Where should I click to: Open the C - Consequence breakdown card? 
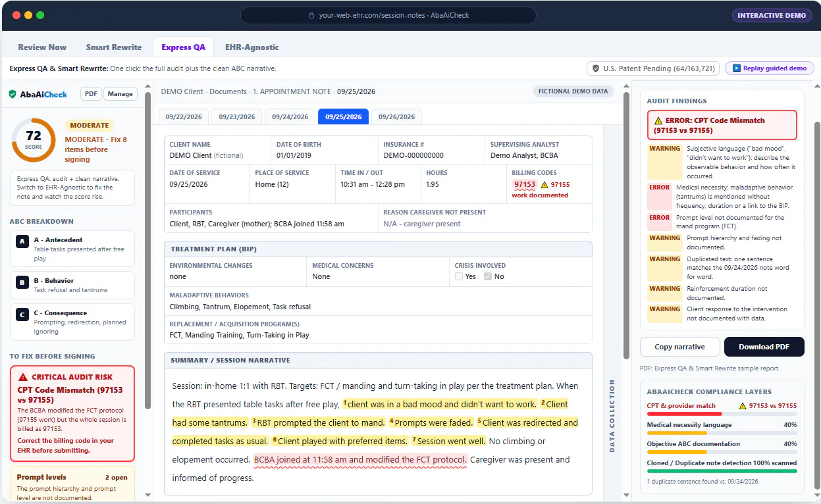(72, 322)
